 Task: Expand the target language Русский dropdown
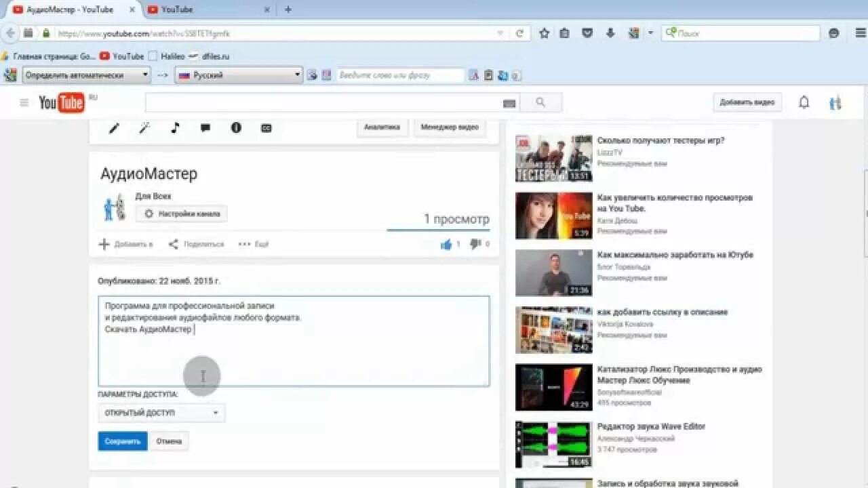[239, 75]
